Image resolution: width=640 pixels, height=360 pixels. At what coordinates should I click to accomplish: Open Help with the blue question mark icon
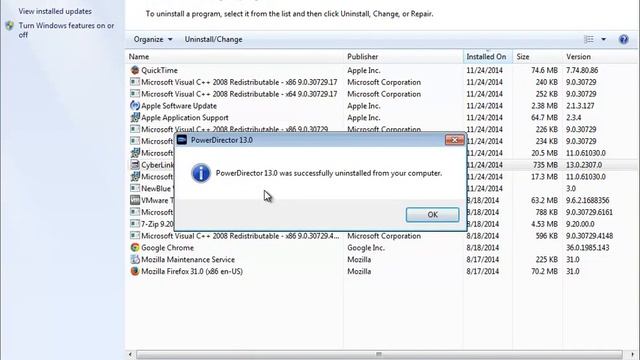point(623,39)
